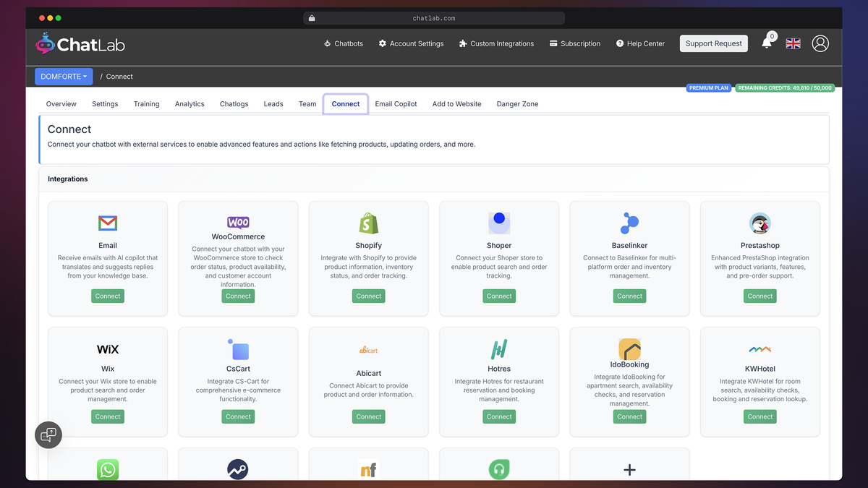Click the nf logo integration icon

pos(369,470)
